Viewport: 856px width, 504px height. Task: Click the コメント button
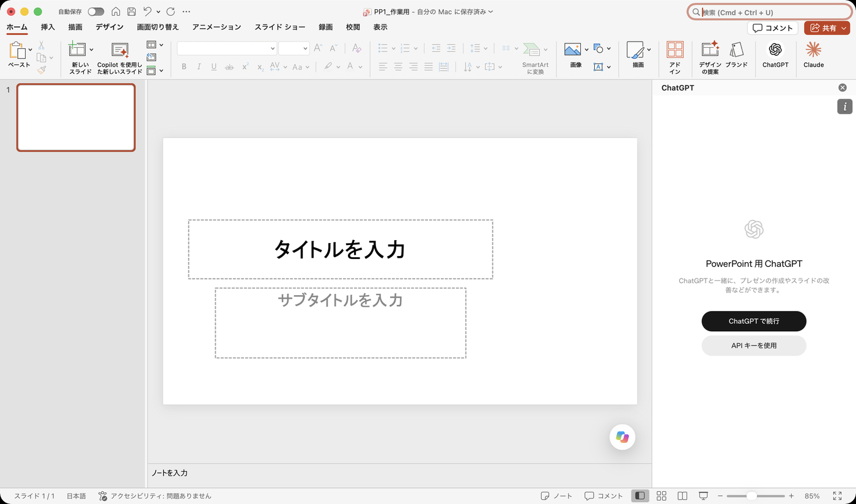773,28
